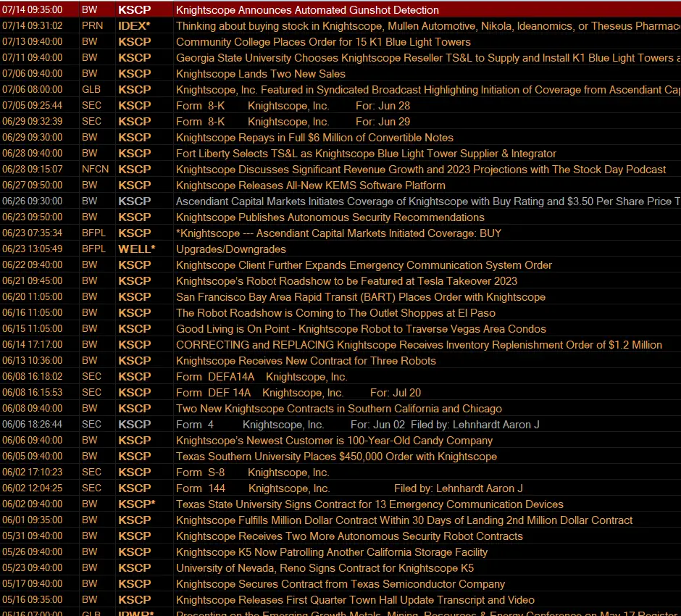Viewport: 681px width, 616px height.
Task: Open $6 Million Convertible Notes repayment headline
Action: (314, 138)
